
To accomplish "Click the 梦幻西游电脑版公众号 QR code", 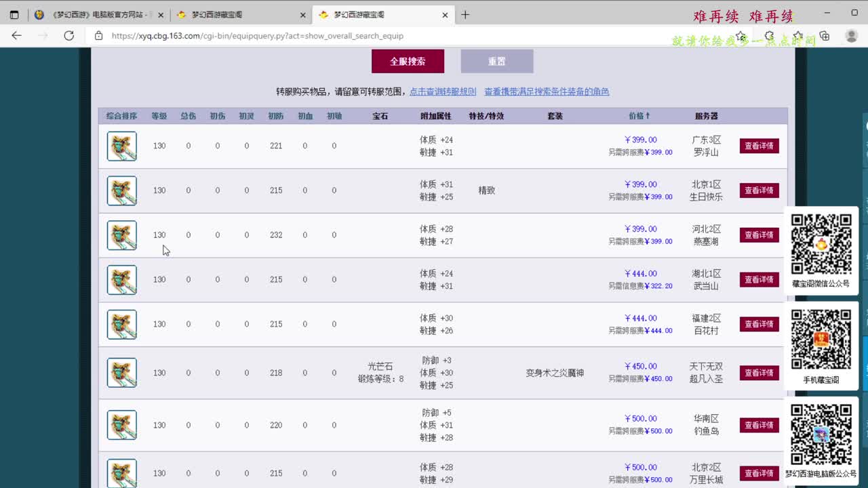I will 821,434.
